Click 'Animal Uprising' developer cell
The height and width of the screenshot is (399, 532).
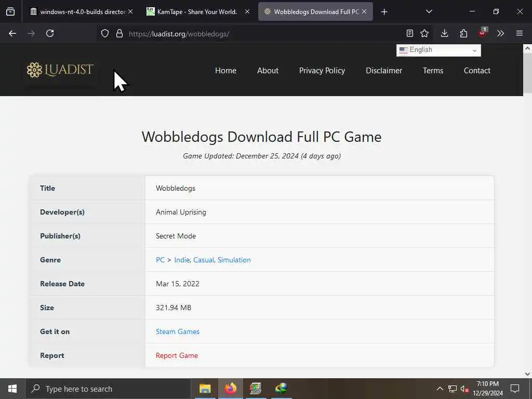point(181,212)
